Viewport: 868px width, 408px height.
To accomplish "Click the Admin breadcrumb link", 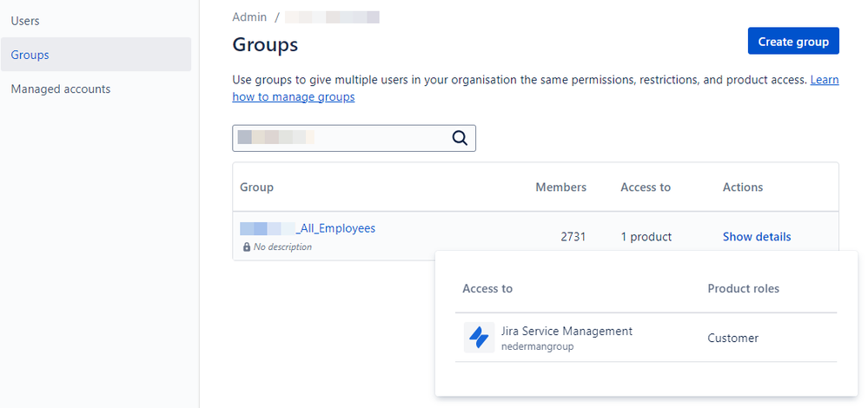I will 249,17.
